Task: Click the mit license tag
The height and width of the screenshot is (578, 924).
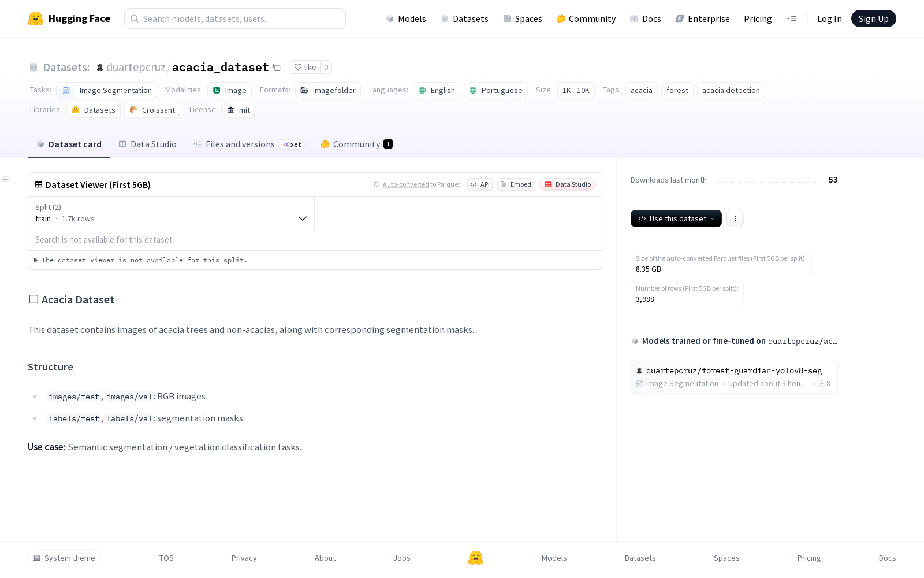Action: point(239,110)
